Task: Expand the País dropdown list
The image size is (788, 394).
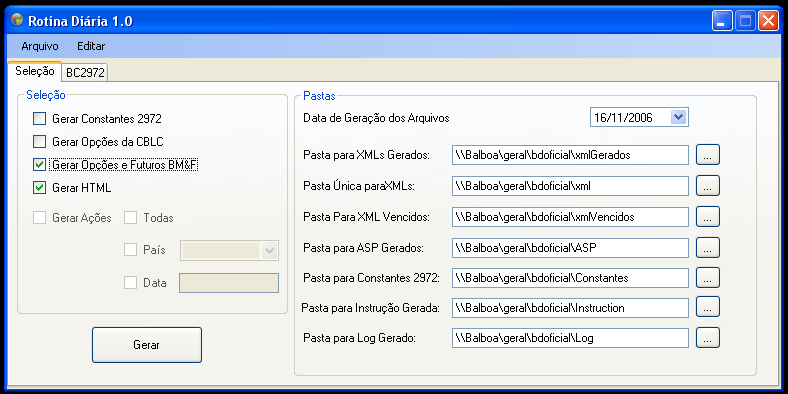Action: pyautogui.click(x=270, y=250)
